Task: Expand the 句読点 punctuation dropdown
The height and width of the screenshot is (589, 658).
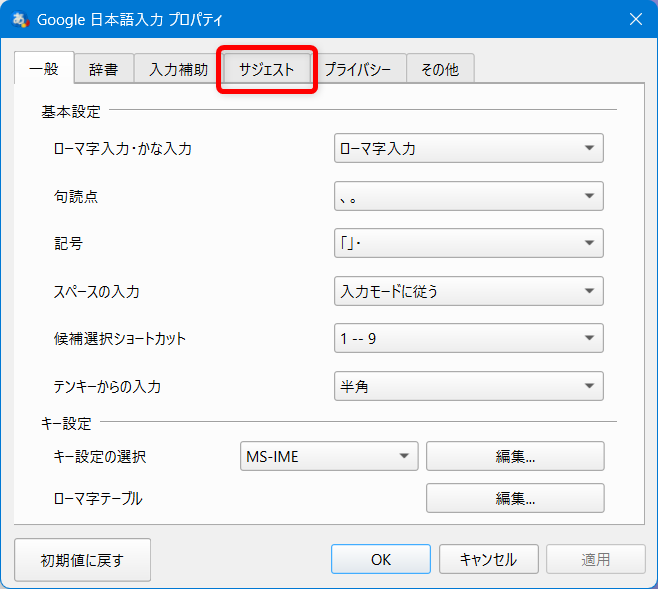Action: pos(469,196)
